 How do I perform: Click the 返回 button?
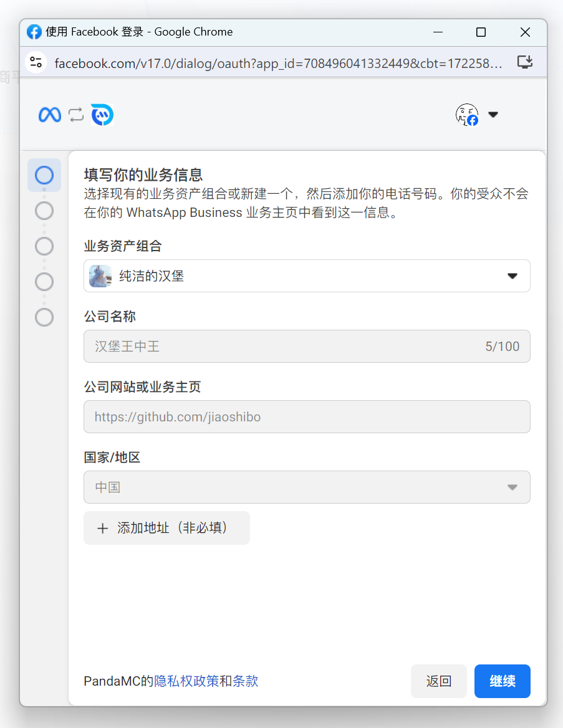[x=438, y=681]
